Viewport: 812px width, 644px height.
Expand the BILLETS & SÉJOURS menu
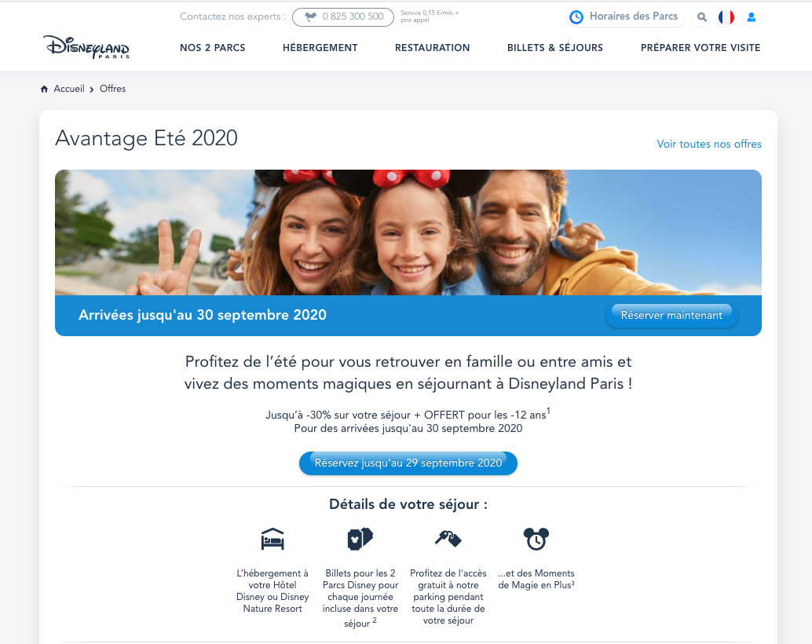pos(555,48)
